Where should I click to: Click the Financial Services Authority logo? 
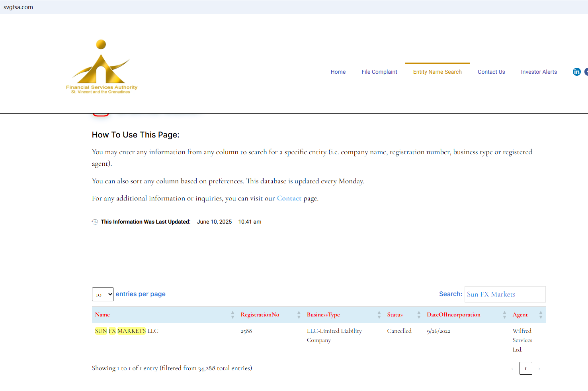click(x=102, y=67)
